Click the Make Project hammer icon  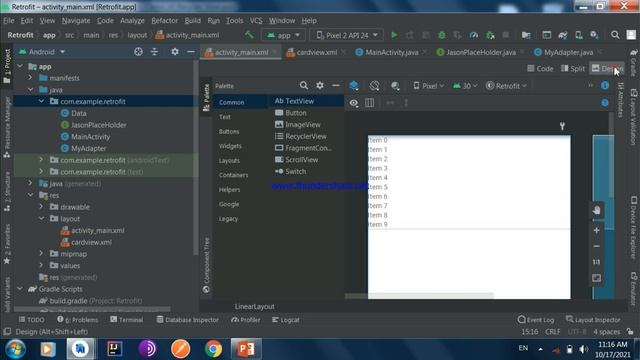[249, 35]
